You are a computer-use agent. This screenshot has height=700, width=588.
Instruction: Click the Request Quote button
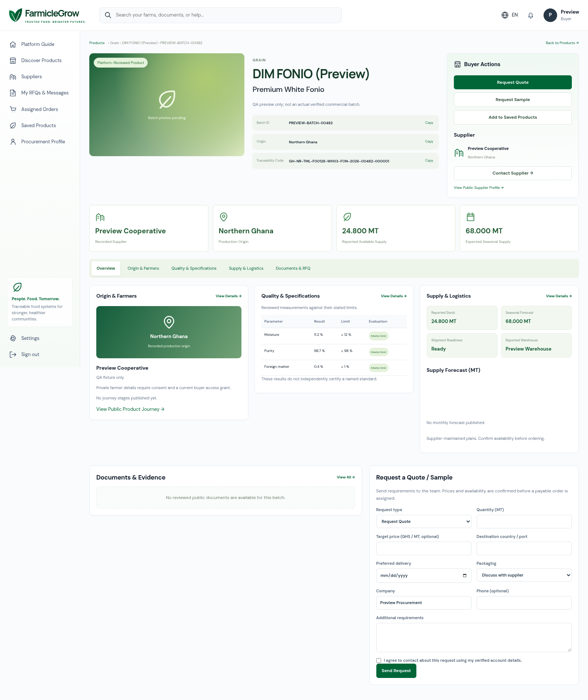click(x=513, y=82)
